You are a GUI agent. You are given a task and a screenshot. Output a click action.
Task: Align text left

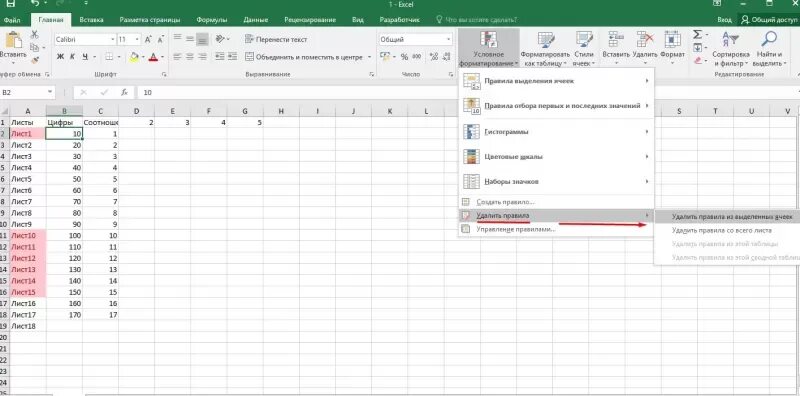click(178, 57)
